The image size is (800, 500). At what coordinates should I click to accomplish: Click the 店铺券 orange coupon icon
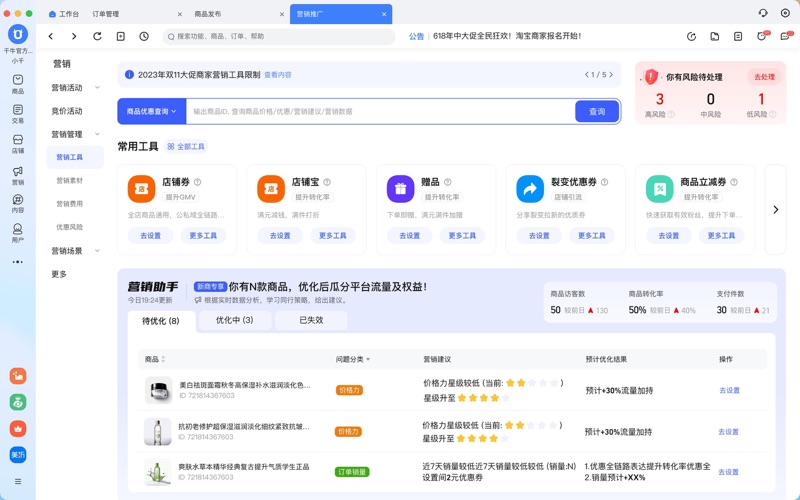pos(141,188)
